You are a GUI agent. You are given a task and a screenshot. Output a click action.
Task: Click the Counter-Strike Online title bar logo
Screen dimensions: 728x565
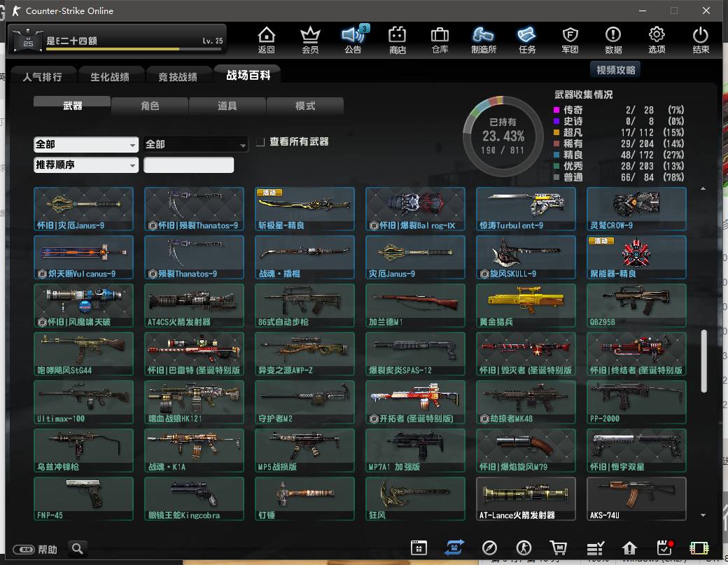tap(17, 11)
